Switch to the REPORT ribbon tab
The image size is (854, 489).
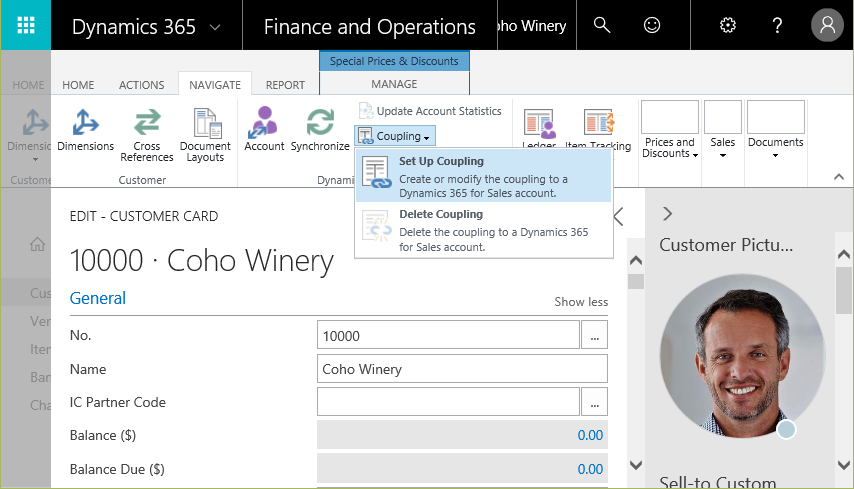[285, 85]
